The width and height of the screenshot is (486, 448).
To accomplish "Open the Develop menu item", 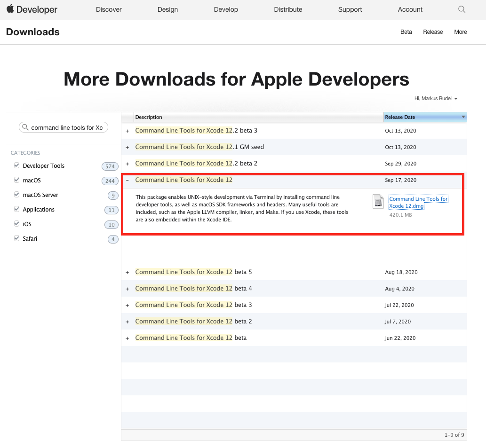I will click(225, 9).
